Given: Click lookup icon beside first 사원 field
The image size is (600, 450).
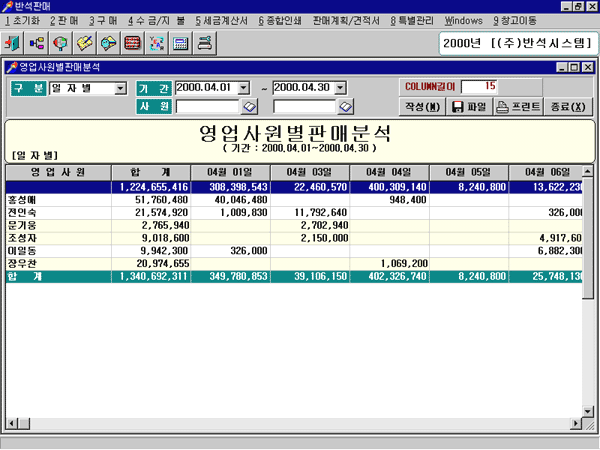Looking at the screenshot, I should click(x=249, y=106).
